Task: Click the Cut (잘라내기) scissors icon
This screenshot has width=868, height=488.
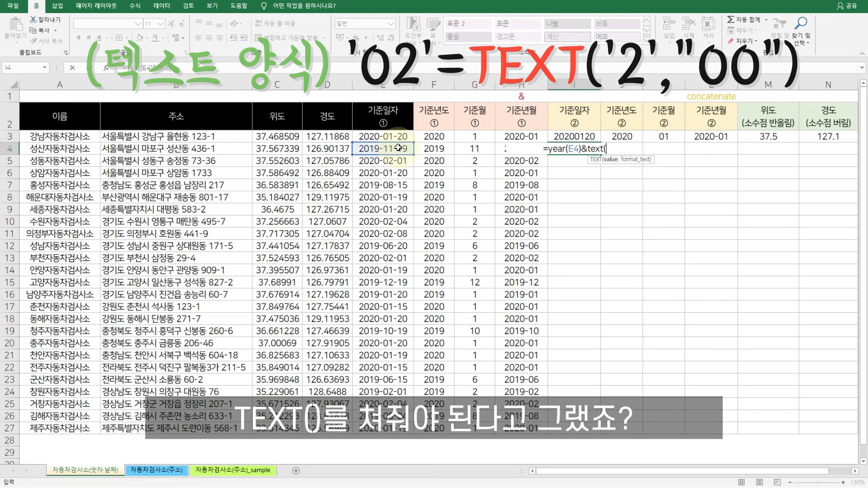Action: (x=33, y=19)
